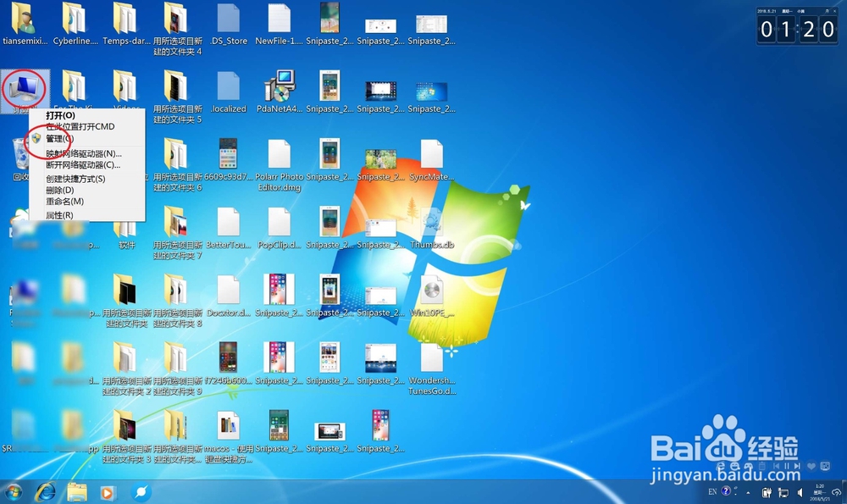Click the volume speaker tray icon
This screenshot has height=504, width=847.
pyautogui.click(x=800, y=492)
